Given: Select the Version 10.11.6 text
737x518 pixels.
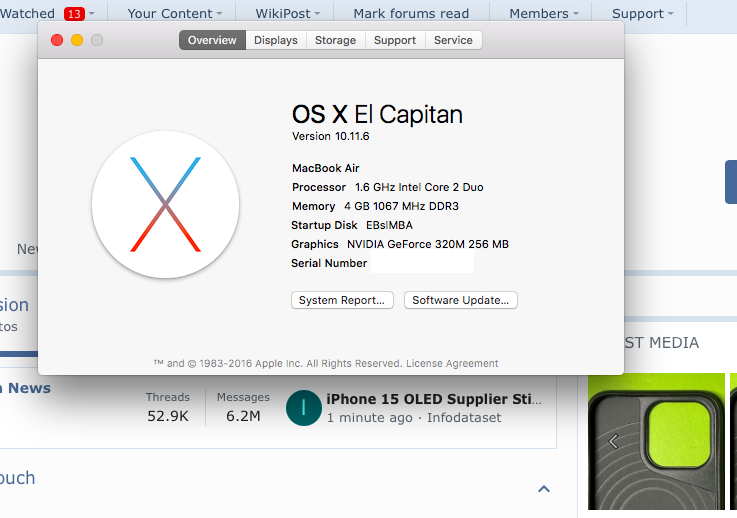Looking at the screenshot, I should coord(330,136).
